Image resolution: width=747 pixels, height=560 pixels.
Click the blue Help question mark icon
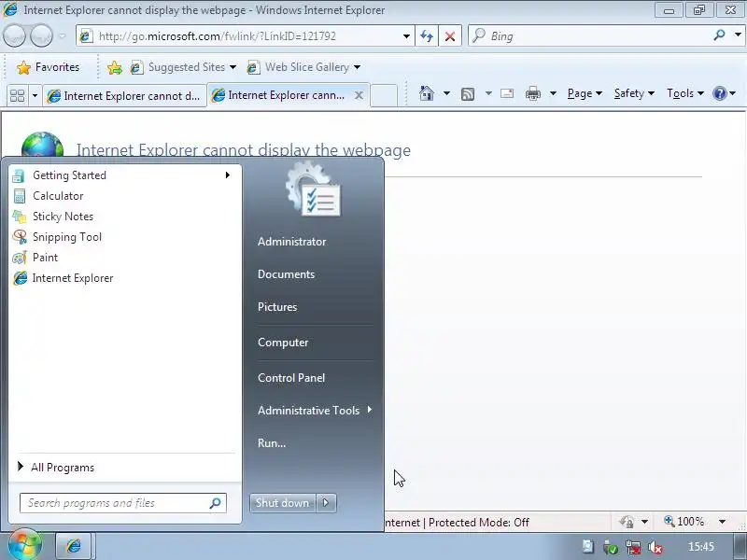pyautogui.click(x=719, y=93)
